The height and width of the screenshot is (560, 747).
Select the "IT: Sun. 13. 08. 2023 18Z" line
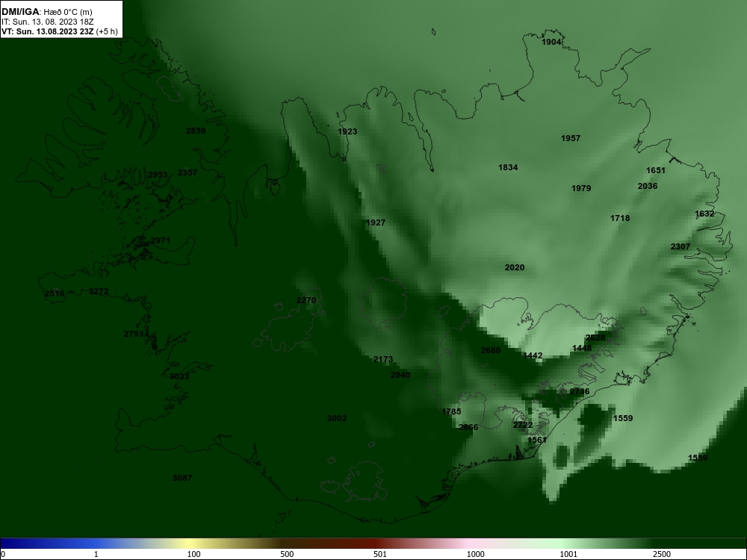[x=48, y=22]
